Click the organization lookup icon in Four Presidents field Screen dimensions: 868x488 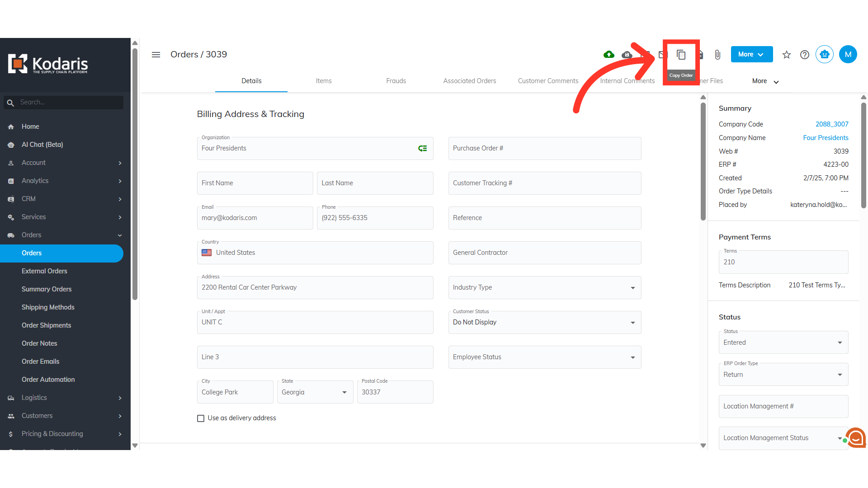pyautogui.click(x=422, y=148)
